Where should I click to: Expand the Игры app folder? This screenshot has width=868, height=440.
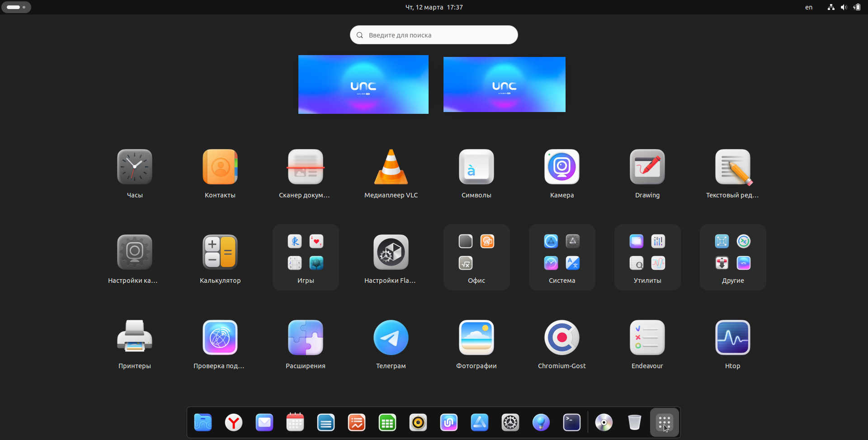point(306,257)
